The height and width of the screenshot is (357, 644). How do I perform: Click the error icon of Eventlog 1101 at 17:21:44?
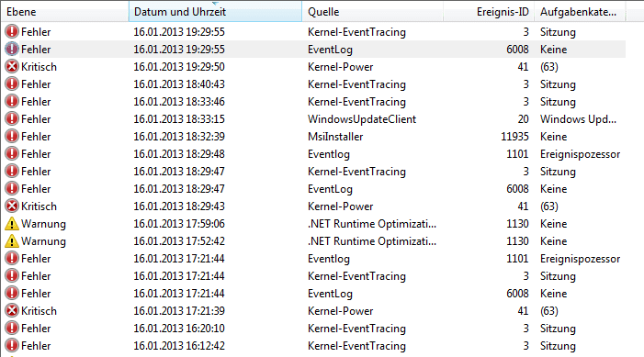click(x=12, y=259)
